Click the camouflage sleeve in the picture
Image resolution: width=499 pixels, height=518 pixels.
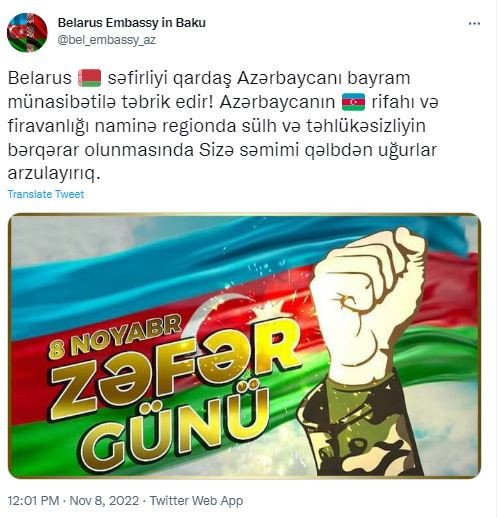358,428
